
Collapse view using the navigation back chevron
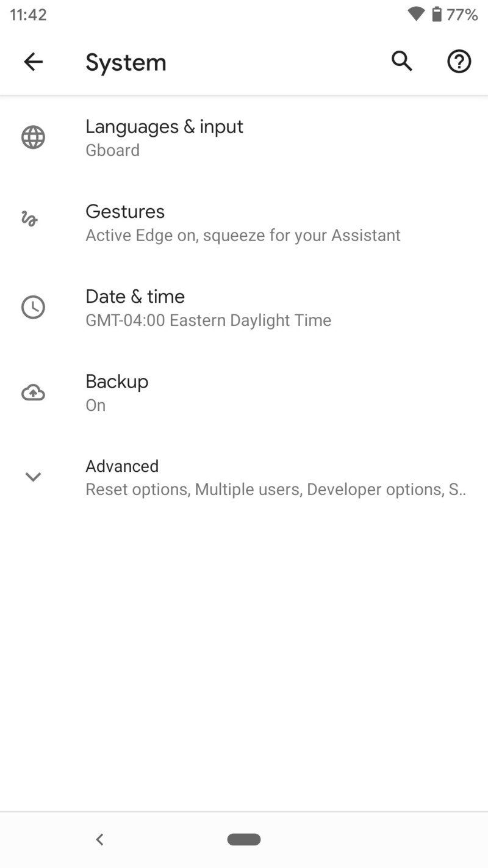99,839
